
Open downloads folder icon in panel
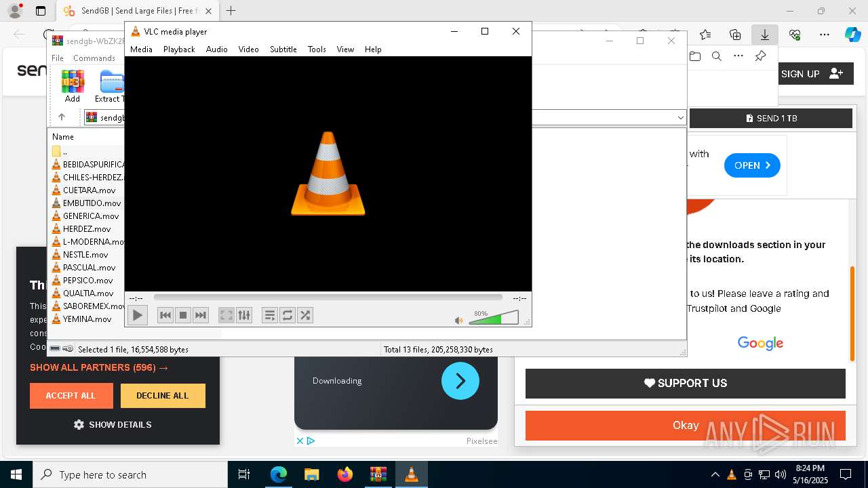click(x=695, y=56)
